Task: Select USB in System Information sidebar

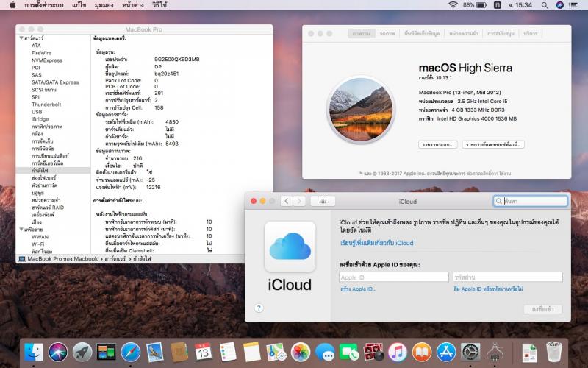Action: coord(37,112)
